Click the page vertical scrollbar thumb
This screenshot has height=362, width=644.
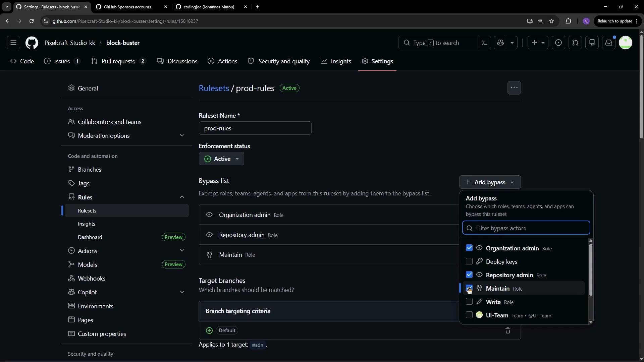click(641, 86)
